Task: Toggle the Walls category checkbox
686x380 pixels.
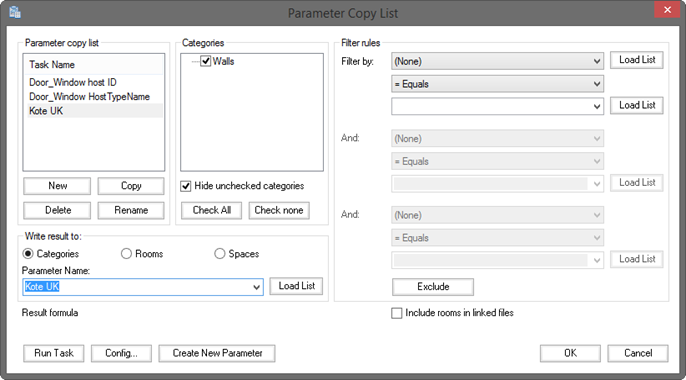Action: 206,61
